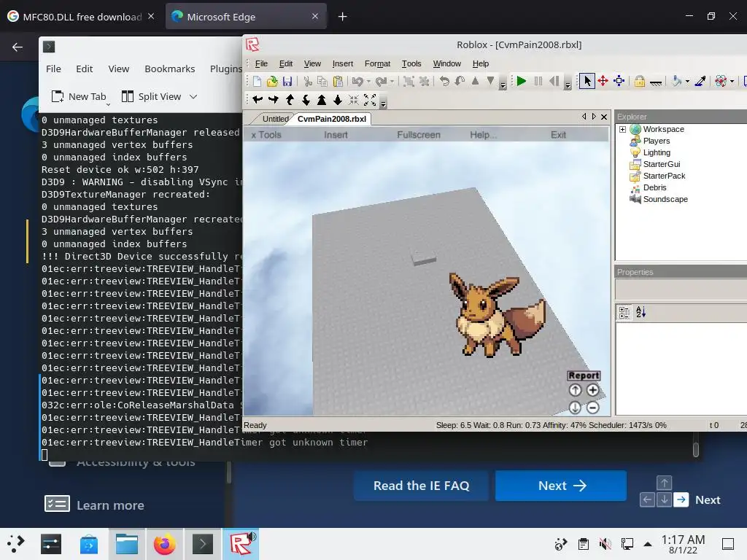The width and height of the screenshot is (747, 560).
Task: Click the camera pan left arrow icon
Action: (258, 99)
